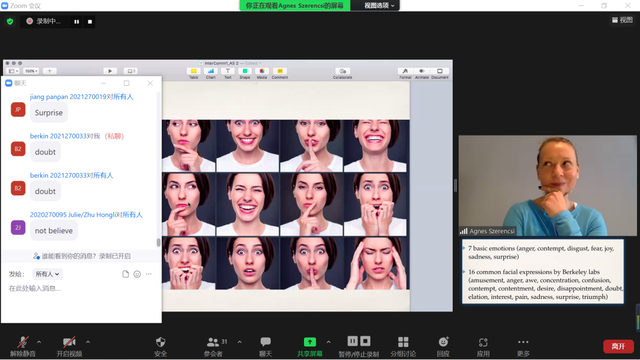Click the 'not believe' chat message

pyautogui.click(x=53, y=231)
